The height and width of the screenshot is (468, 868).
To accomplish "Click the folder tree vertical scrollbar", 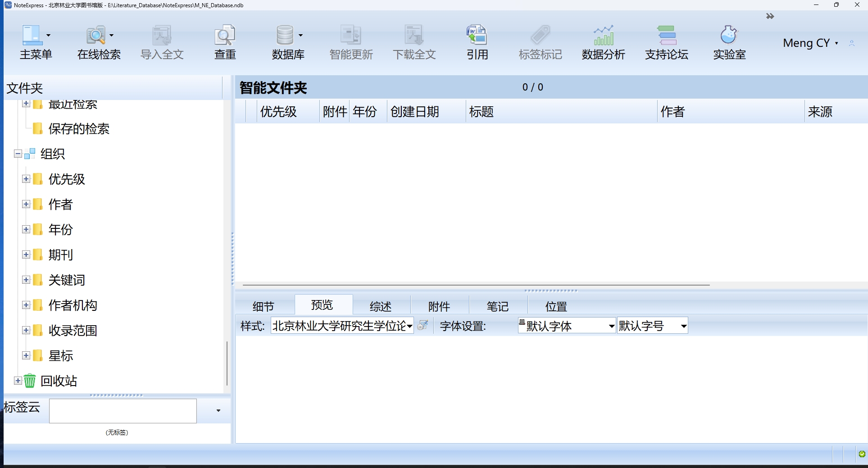I will [227, 363].
